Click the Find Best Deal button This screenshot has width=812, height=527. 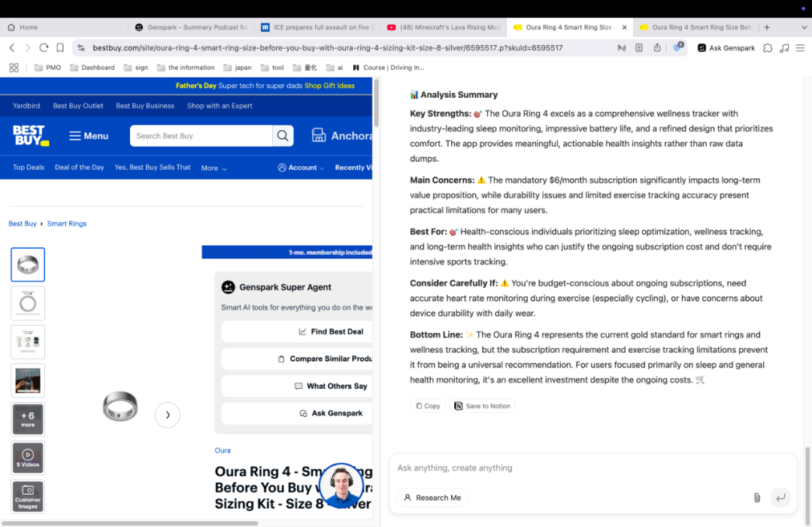click(331, 332)
